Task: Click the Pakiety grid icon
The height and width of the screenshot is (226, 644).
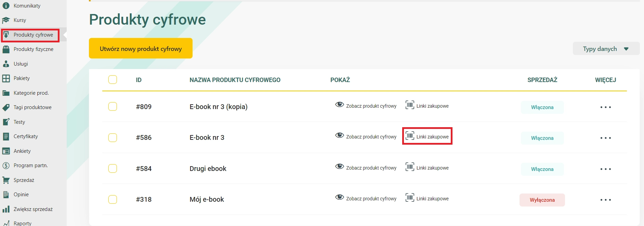Action: pos(6,78)
